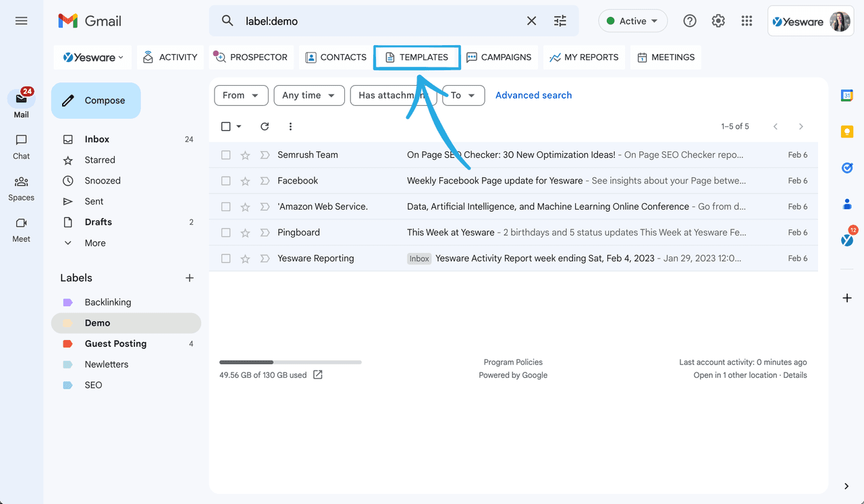Screen dimensions: 864x504
Task: Open the Google apps grid
Action: coord(747,21)
